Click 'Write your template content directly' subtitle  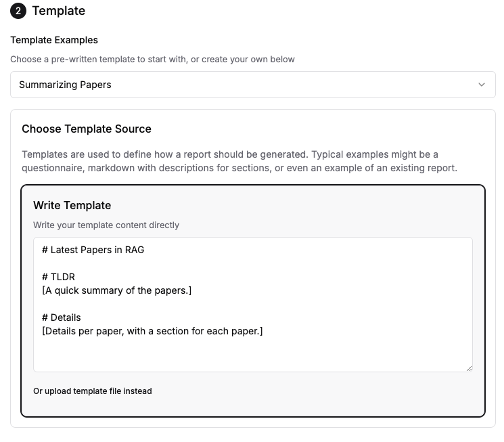click(106, 225)
